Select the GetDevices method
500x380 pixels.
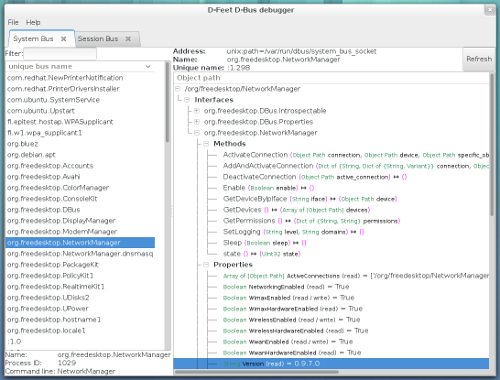click(x=242, y=210)
